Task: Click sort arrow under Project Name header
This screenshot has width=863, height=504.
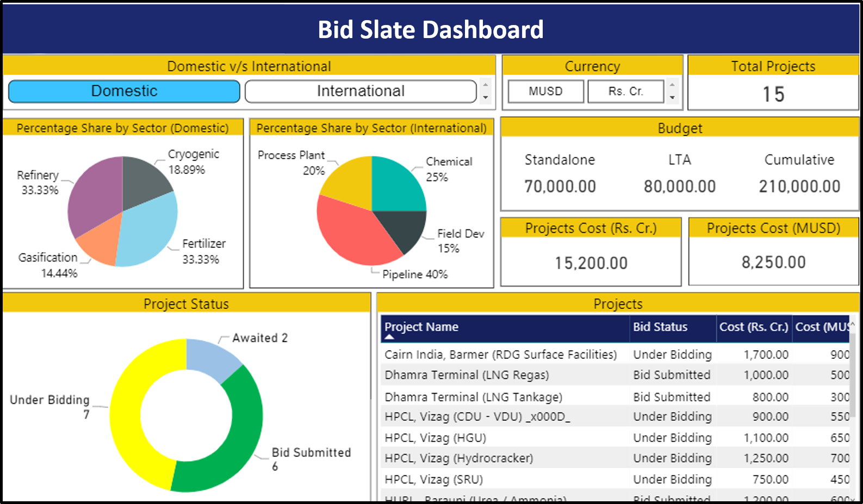Action: pyautogui.click(x=389, y=337)
